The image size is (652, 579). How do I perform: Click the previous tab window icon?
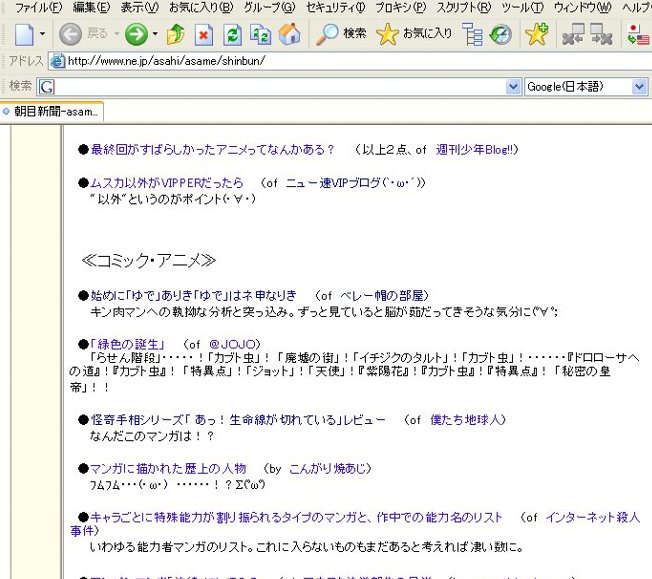(x=573, y=34)
